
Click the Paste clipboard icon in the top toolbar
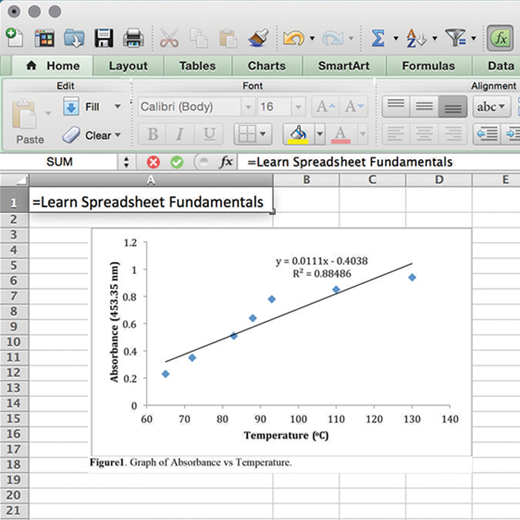pos(228,38)
